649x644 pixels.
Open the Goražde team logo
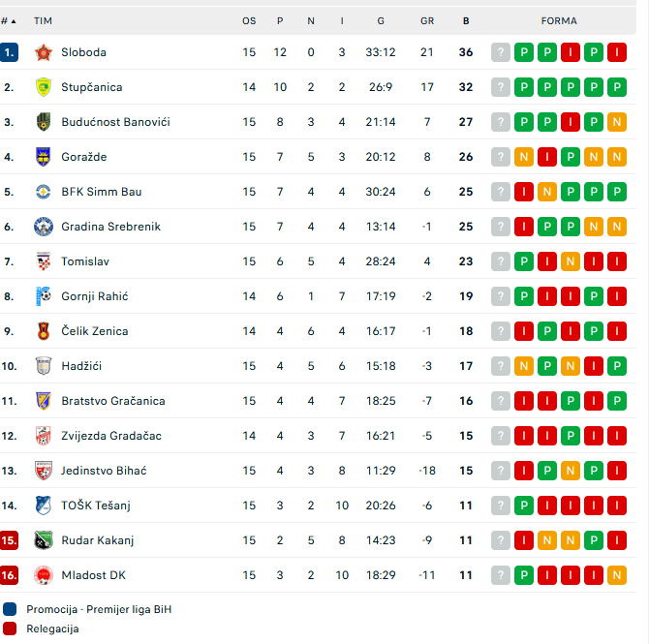[x=44, y=157]
